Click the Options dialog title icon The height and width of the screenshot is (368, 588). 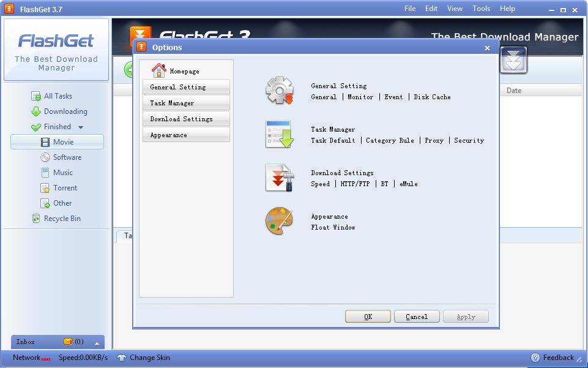141,47
